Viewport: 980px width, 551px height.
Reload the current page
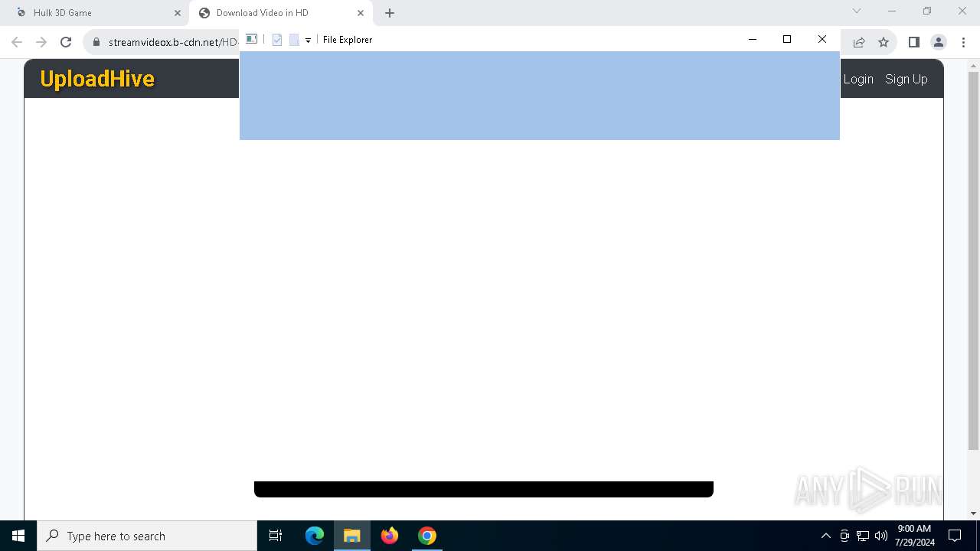(66, 42)
